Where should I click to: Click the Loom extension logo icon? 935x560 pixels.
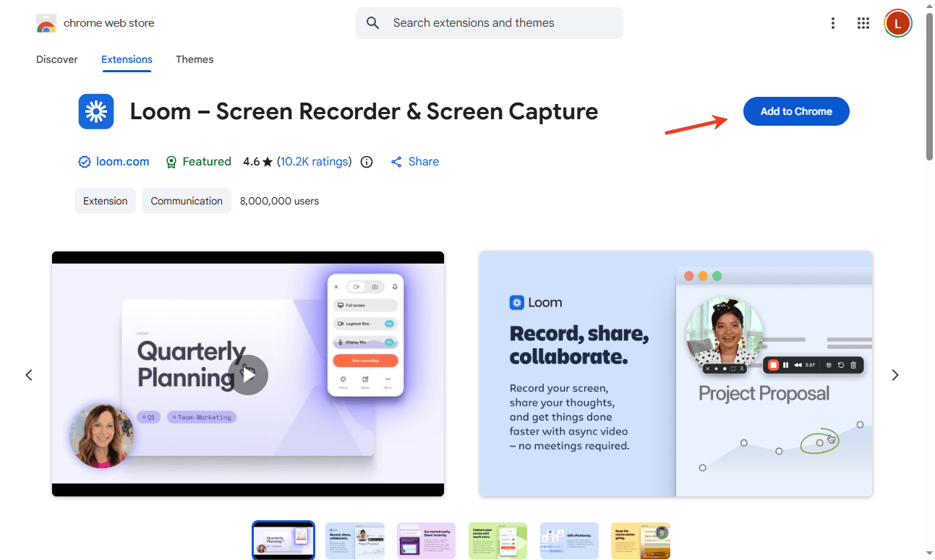(96, 111)
